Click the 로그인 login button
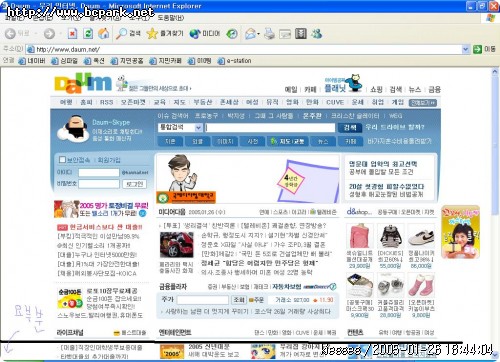 pos(134,184)
